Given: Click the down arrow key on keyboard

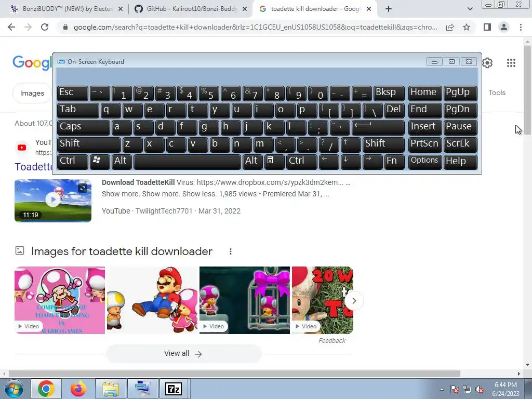Looking at the screenshot, I should point(351,162).
